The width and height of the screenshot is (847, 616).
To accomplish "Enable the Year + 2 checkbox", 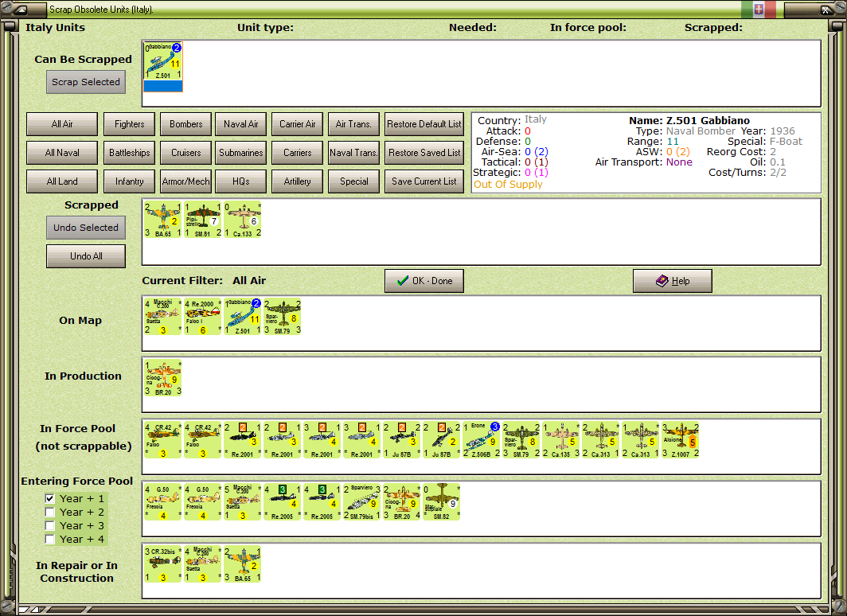I will 49,512.
